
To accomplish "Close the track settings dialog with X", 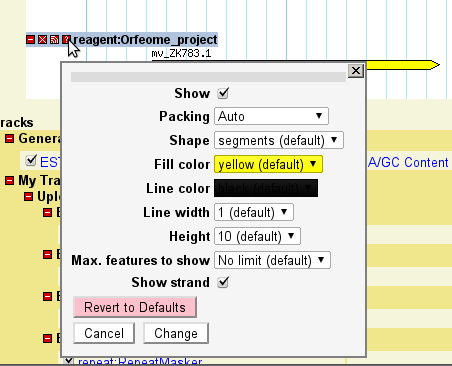I will click(x=356, y=71).
